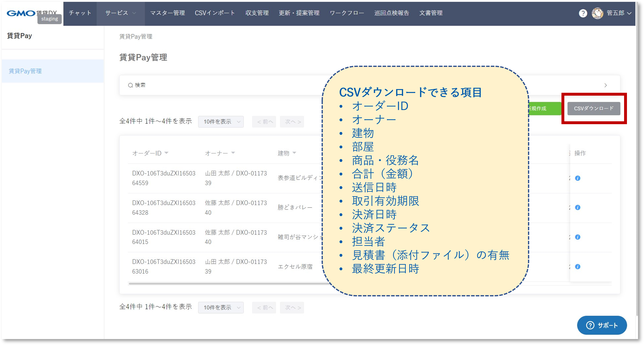This screenshot has width=644, height=345.
Task: Sort by オーダーID column arrow
Action: (167, 153)
